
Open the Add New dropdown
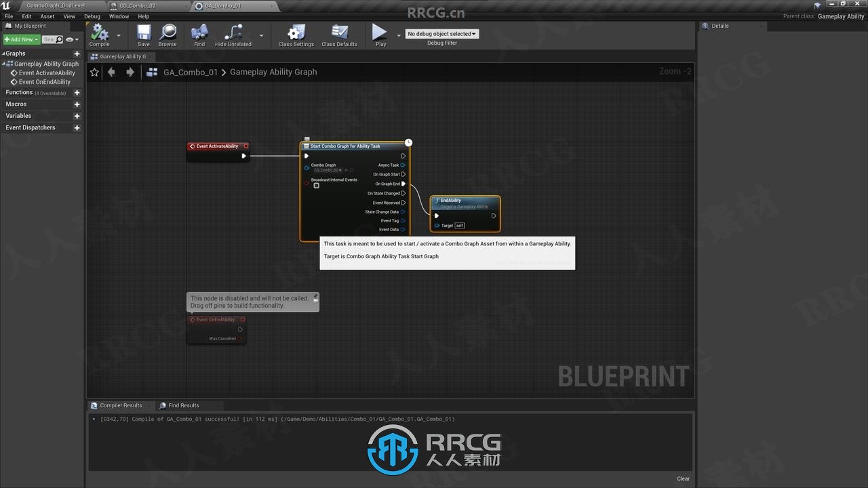22,39
